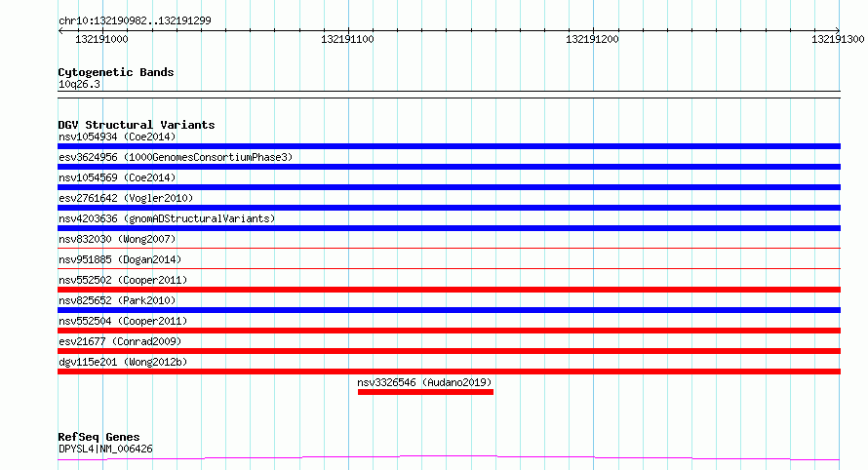868x470 pixels.
Task: Open nsv3326546 (Audano2019) variant label
Action: click(424, 382)
